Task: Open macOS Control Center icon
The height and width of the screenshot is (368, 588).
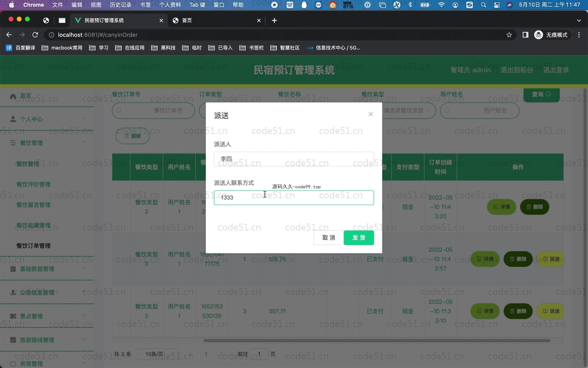Action: point(497,5)
